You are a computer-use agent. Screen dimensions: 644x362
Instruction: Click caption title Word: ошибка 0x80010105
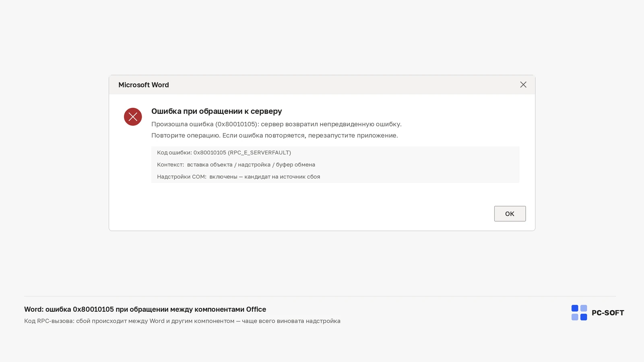(x=145, y=309)
